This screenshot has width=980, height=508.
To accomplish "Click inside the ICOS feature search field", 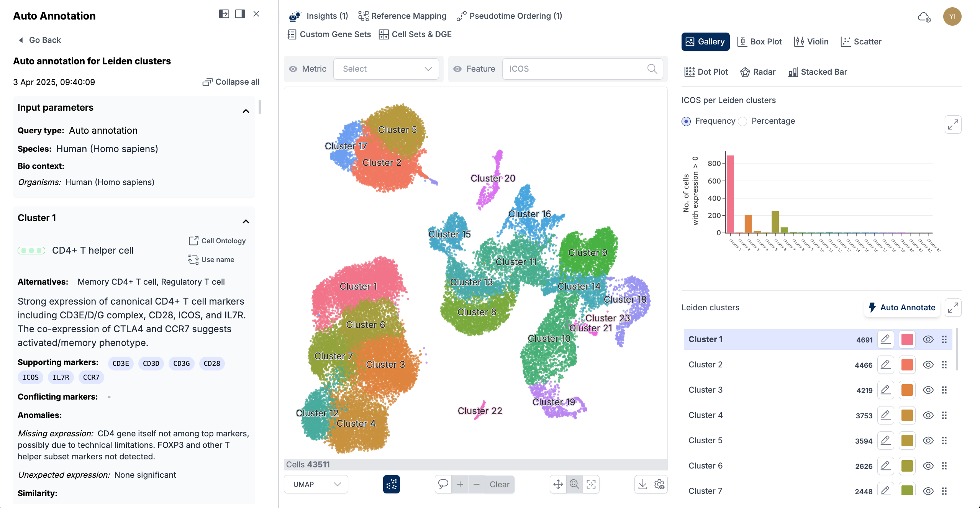I will (575, 69).
